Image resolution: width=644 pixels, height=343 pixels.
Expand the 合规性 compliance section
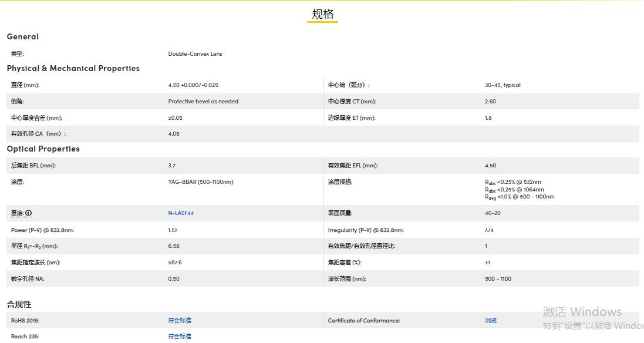pyautogui.click(x=20, y=304)
